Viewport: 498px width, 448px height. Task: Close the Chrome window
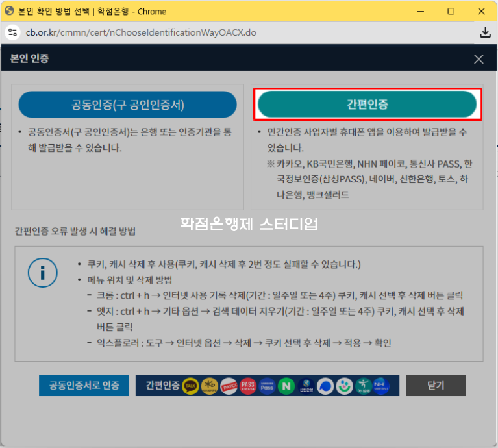coord(481,12)
